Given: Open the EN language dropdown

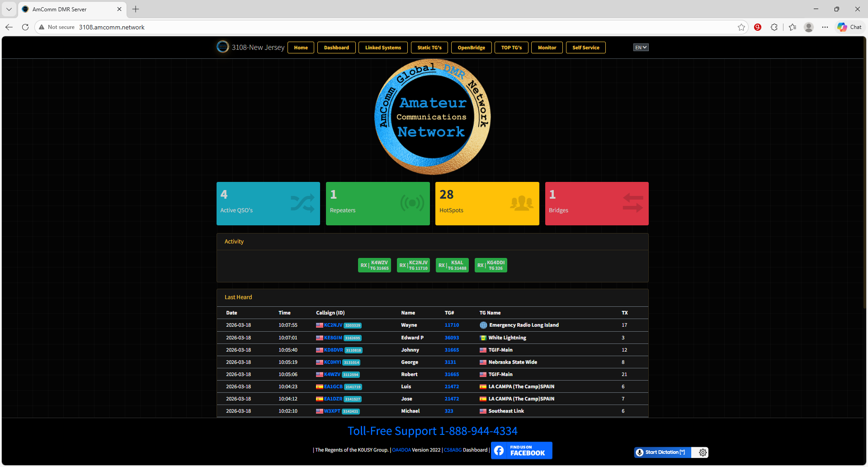Looking at the screenshot, I should click(x=640, y=47).
